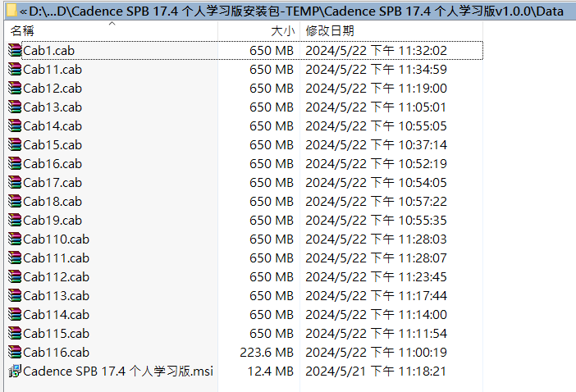Expand path with the « chevron
This screenshot has height=392, width=576.
point(23,11)
